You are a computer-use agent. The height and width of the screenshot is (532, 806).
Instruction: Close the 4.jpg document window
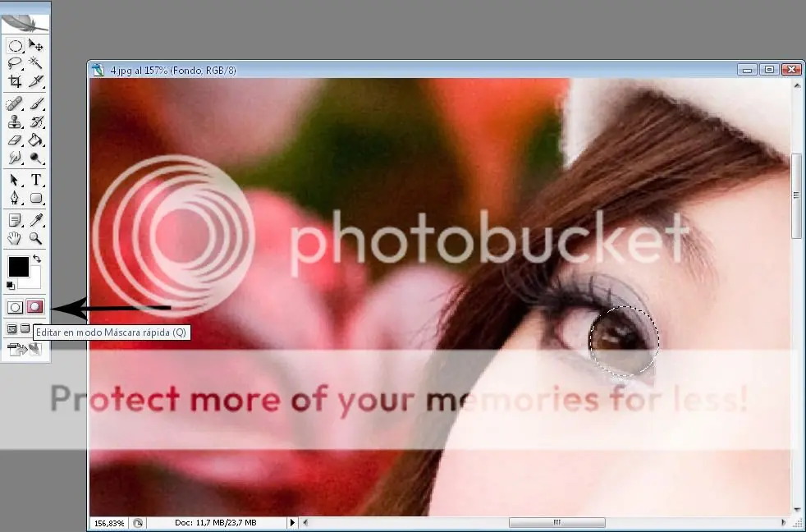coord(791,70)
